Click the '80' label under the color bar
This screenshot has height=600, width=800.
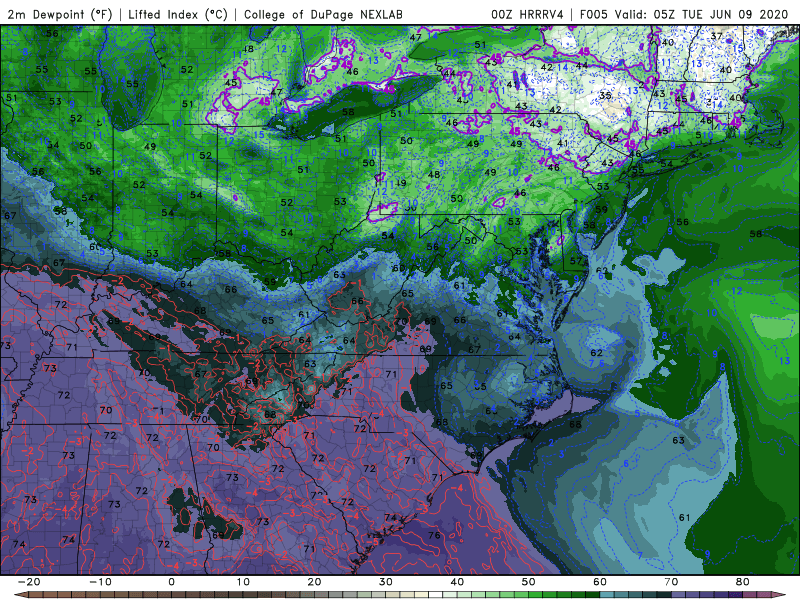[743, 582]
